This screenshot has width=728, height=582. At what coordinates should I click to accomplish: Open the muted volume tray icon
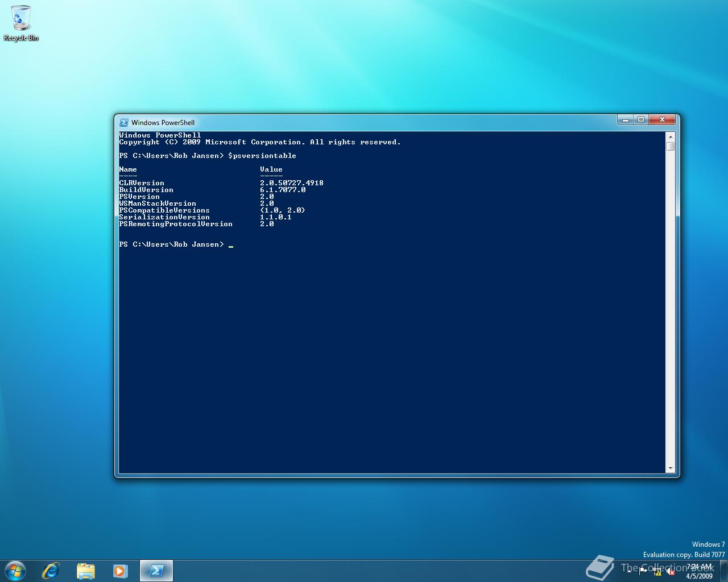pos(671,572)
